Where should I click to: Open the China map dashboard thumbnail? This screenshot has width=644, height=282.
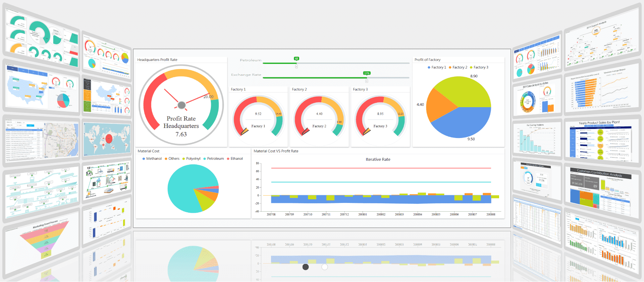point(107,96)
